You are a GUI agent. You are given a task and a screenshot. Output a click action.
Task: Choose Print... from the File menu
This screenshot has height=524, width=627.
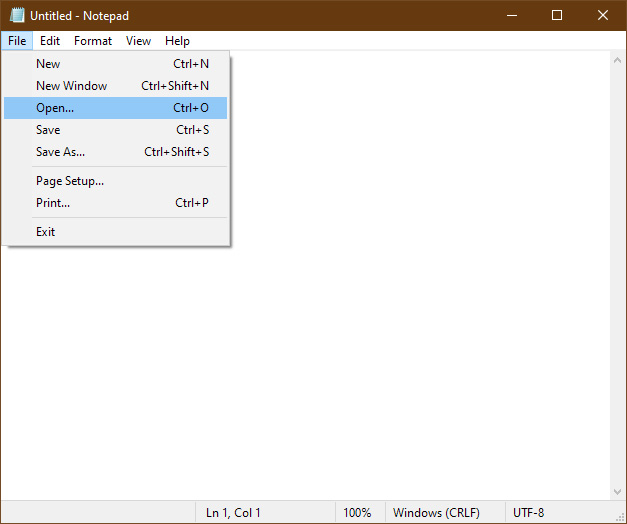click(x=116, y=203)
